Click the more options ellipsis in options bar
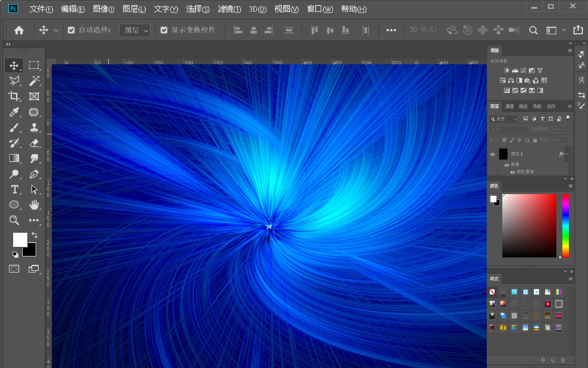 click(391, 30)
